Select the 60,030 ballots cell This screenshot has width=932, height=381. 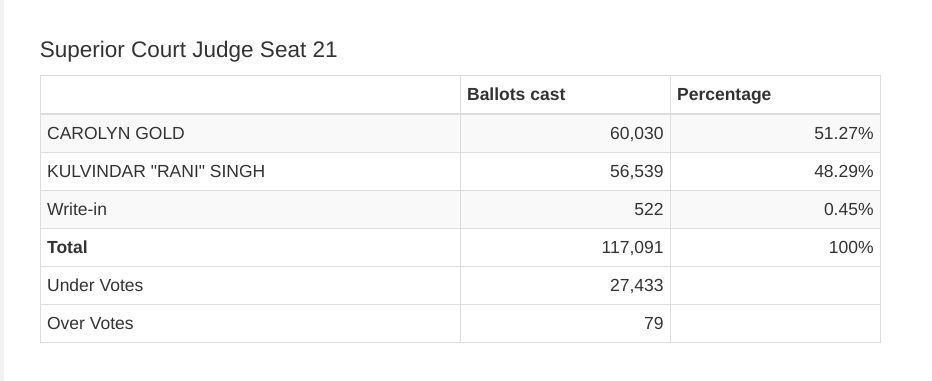565,133
